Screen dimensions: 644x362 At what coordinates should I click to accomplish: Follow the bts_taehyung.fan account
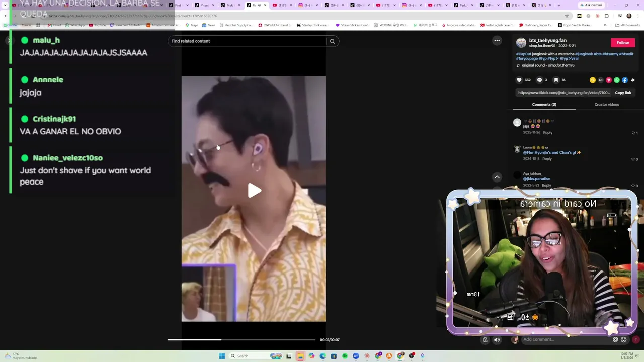tap(623, 43)
